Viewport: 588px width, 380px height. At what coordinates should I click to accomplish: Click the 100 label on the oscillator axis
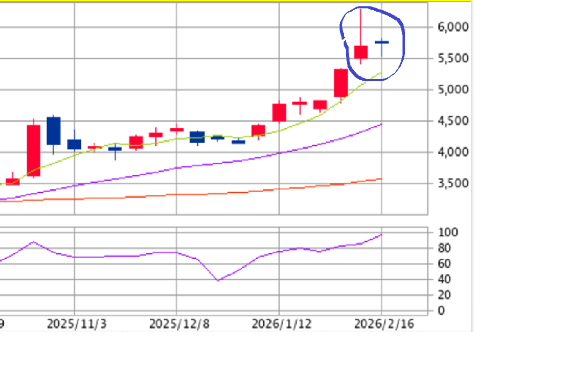point(447,232)
